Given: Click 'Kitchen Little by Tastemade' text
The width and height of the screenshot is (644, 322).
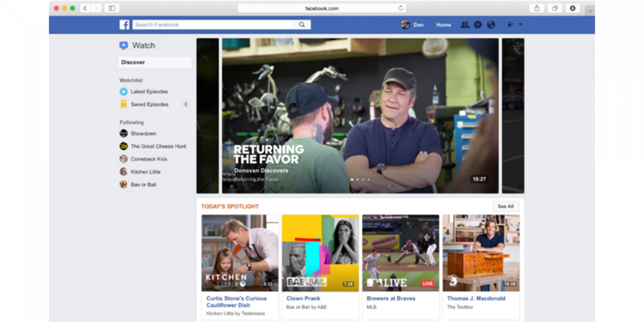Looking at the screenshot, I should point(236,313).
